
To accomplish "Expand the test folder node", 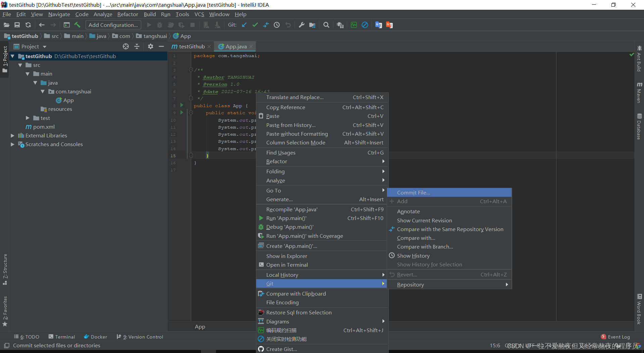I will tap(28, 118).
